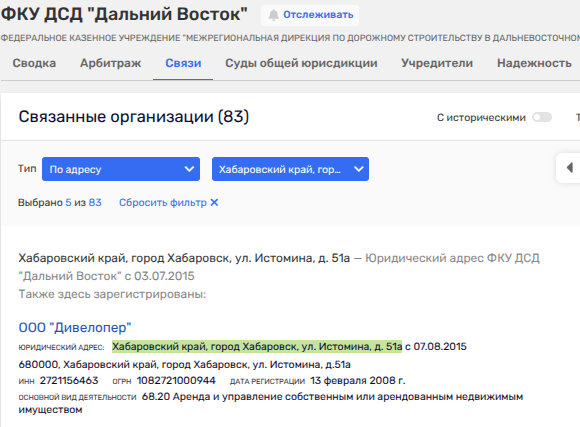This screenshot has width=580, height=427.
Task: Click the Отслеживать button
Action: tap(310, 15)
